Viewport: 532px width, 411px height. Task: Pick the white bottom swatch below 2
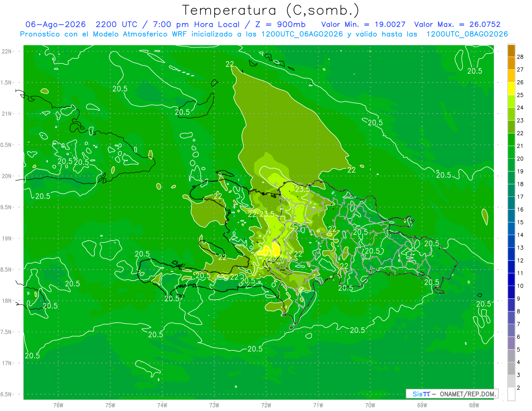[511, 394]
